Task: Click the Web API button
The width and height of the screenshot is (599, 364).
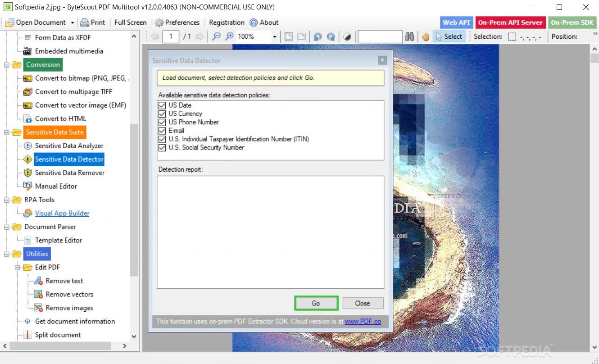Action: [456, 23]
